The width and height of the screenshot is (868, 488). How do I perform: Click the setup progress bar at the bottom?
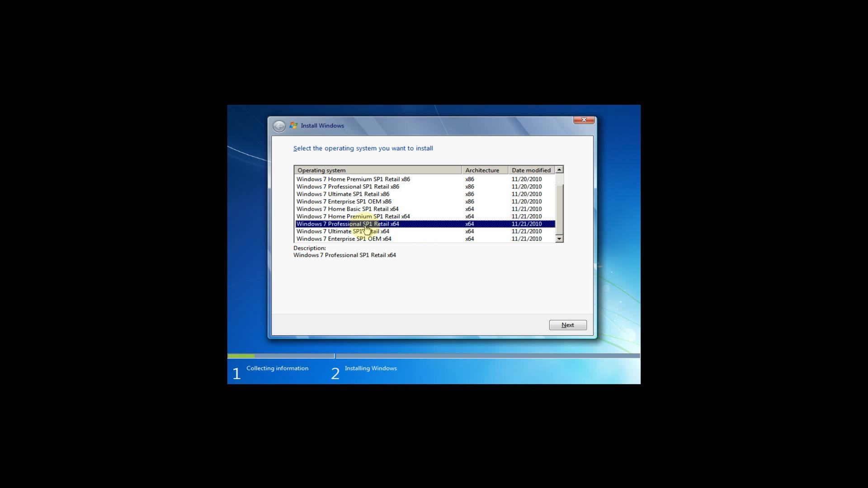pyautogui.click(x=434, y=356)
